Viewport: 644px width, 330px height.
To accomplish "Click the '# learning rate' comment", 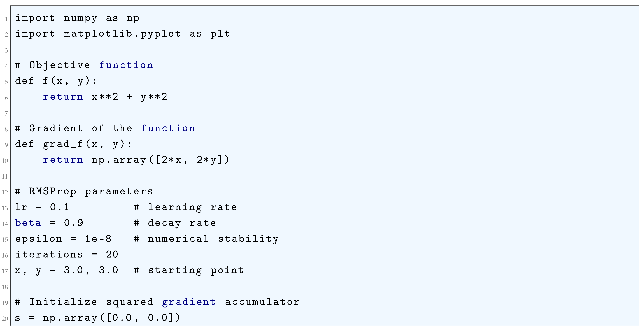I will coord(185,207).
